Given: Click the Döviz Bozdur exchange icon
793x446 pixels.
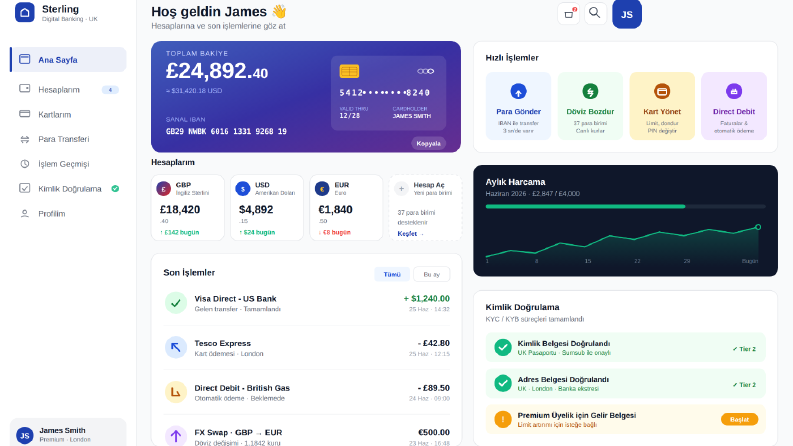Looking at the screenshot, I should point(590,92).
